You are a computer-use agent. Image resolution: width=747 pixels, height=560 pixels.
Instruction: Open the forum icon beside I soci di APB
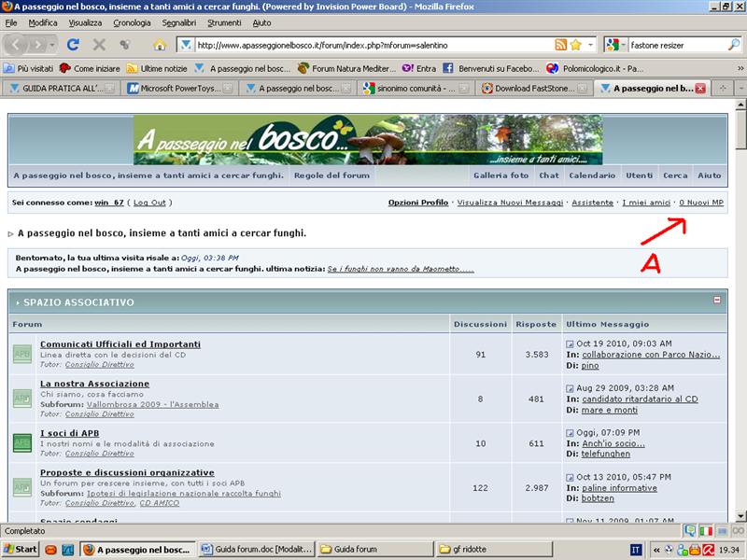point(21,443)
